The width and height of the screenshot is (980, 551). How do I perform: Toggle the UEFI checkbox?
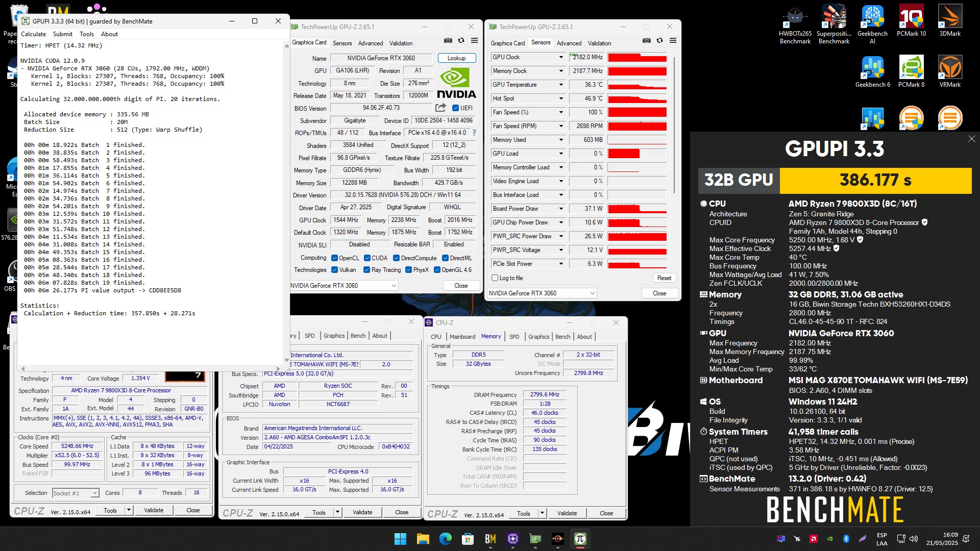coord(456,108)
